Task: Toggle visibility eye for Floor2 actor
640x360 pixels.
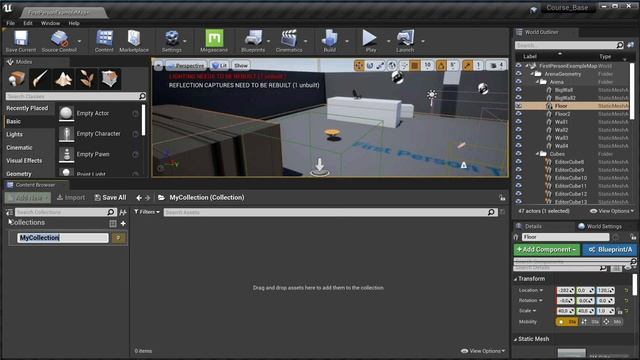Action: coord(518,114)
